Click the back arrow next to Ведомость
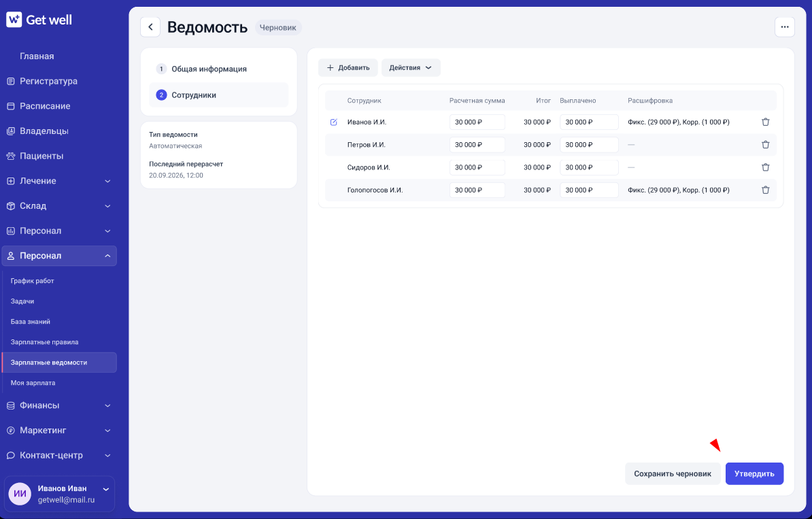Image resolution: width=812 pixels, height=519 pixels. click(150, 27)
